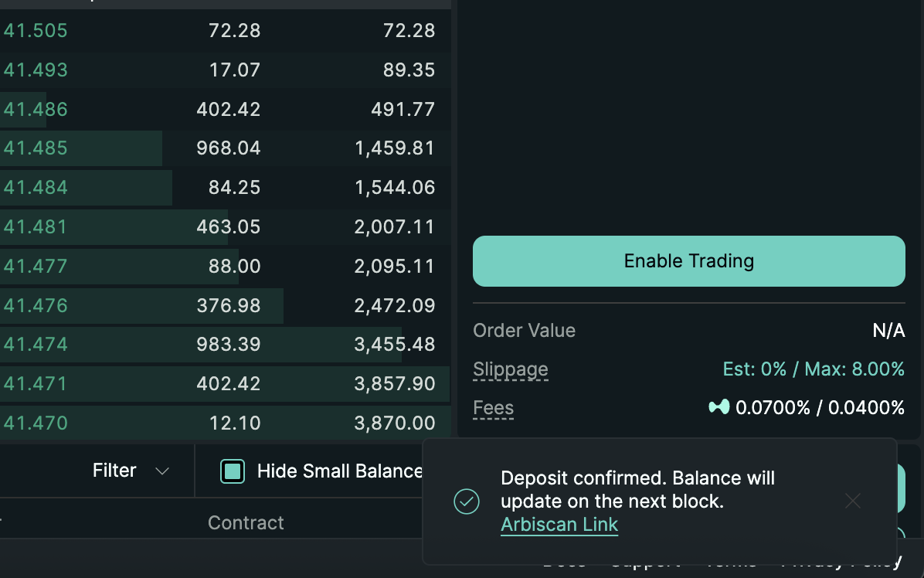This screenshot has width=924, height=578.
Task: Select the 41.470 bid price
Action: (36, 423)
